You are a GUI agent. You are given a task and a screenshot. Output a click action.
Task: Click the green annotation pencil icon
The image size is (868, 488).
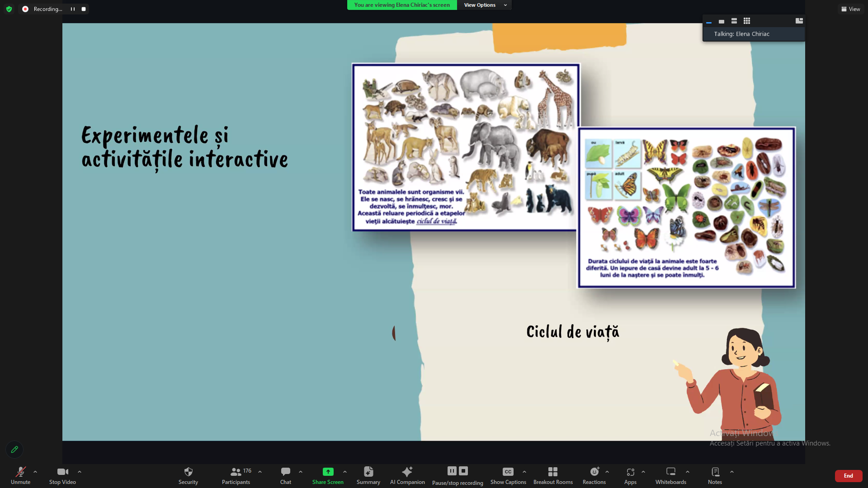(x=14, y=450)
